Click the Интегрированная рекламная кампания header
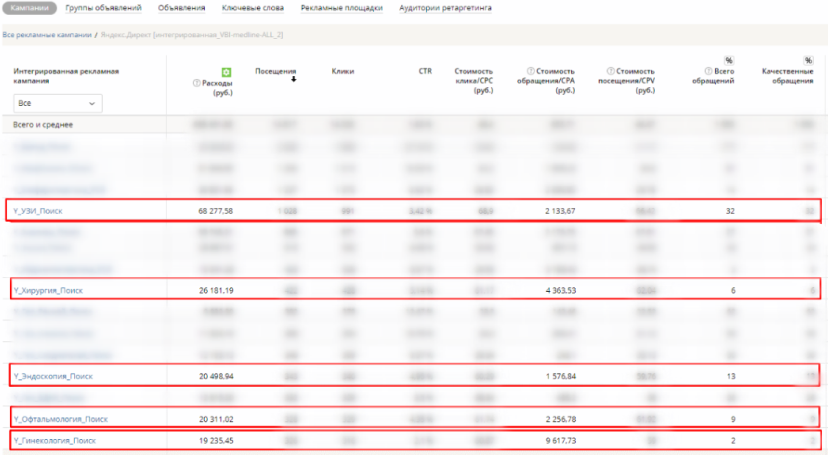The image size is (828, 455). (x=66, y=75)
